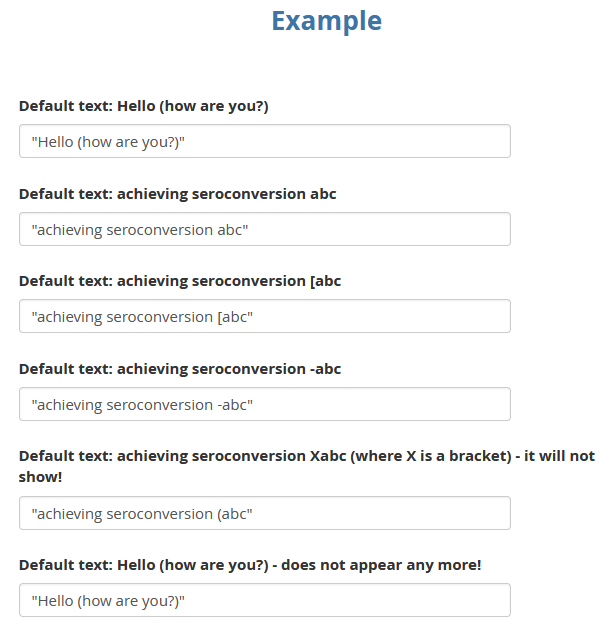The width and height of the screenshot is (612, 636).
Task: Click the "Default text: achieving seroconversion abc" label
Action: point(177,194)
